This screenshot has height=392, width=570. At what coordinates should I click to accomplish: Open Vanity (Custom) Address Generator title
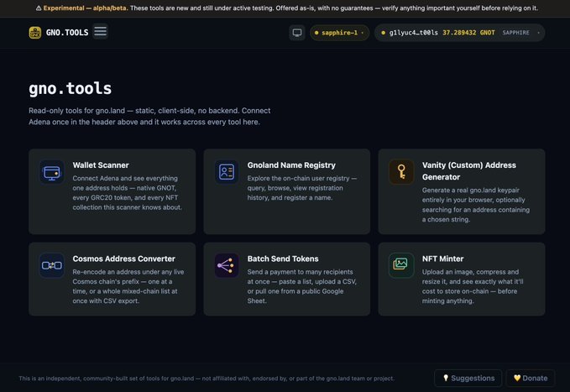click(469, 171)
